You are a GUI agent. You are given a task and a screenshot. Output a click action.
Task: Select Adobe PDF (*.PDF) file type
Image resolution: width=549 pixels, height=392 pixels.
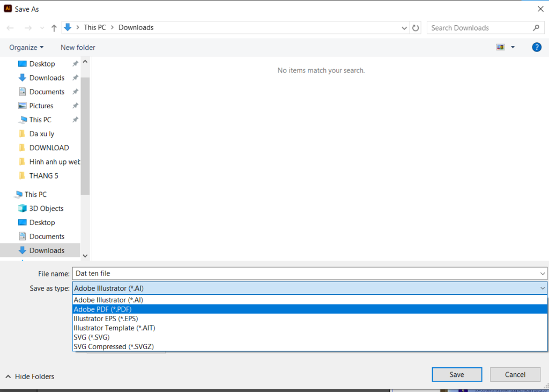pyautogui.click(x=310, y=309)
